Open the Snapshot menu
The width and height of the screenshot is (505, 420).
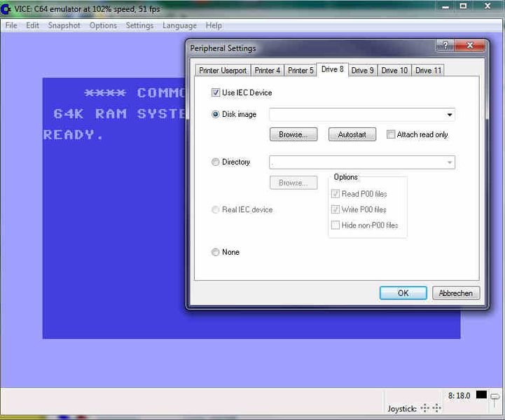(64, 25)
